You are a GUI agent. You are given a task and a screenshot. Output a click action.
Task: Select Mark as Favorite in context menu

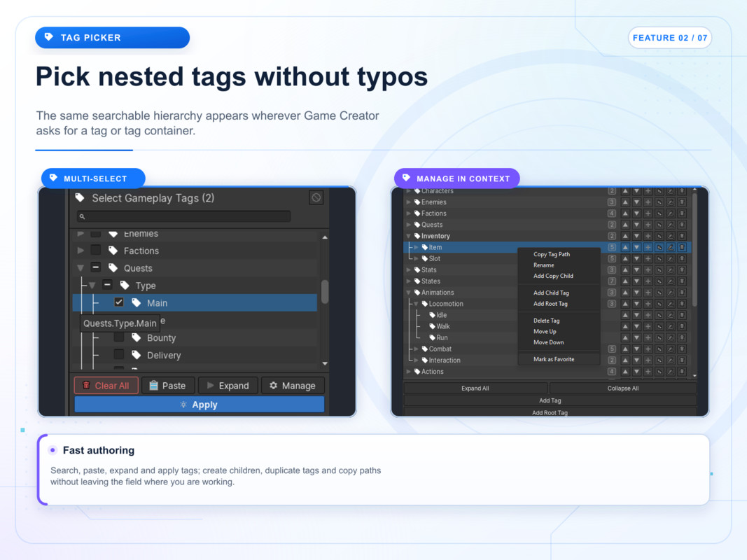point(554,360)
